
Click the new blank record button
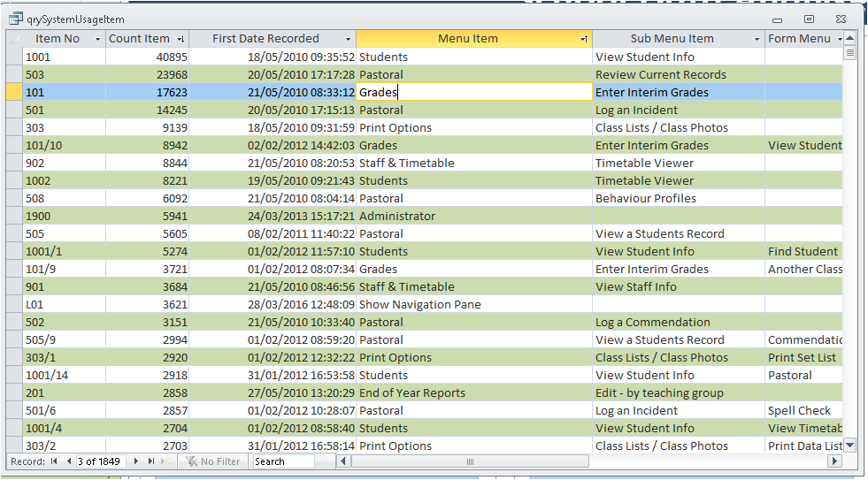[x=166, y=461]
